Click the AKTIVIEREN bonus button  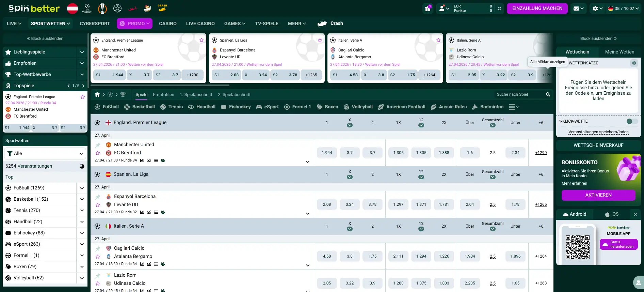click(598, 195)
